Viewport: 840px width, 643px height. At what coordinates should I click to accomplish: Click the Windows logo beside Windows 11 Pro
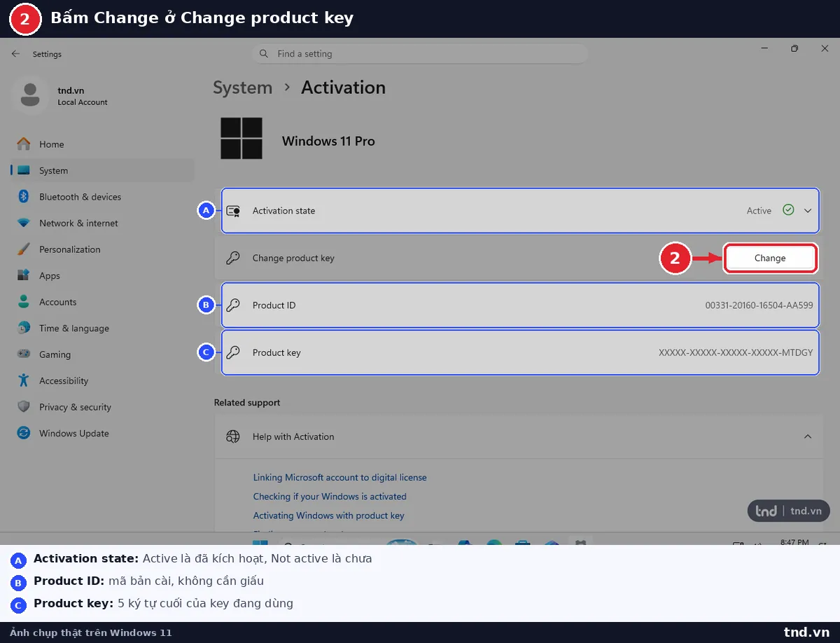[x=241, y=138]
